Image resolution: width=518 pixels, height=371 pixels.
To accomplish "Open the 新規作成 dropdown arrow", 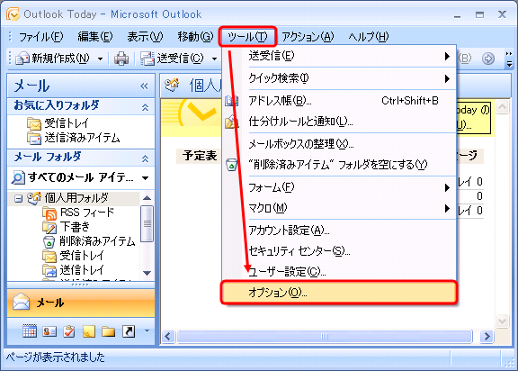I will coord(100,59).
